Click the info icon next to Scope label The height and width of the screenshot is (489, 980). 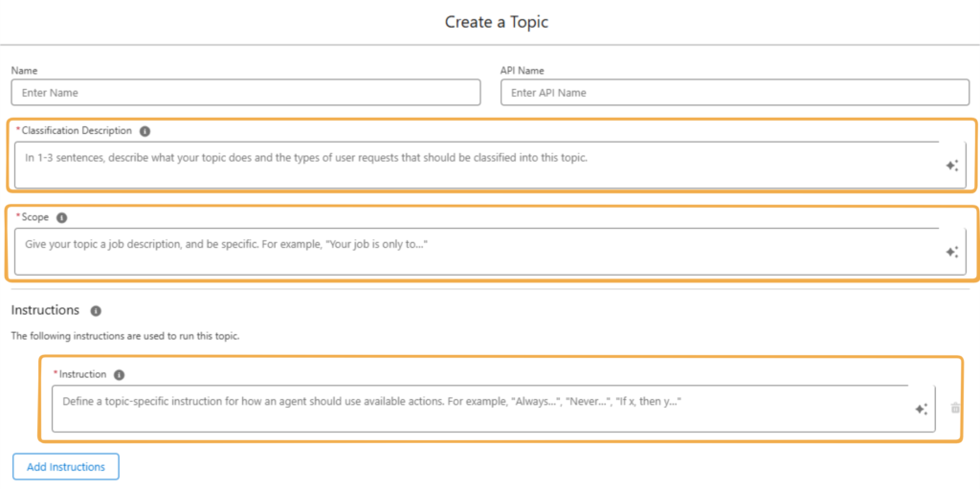62,217
